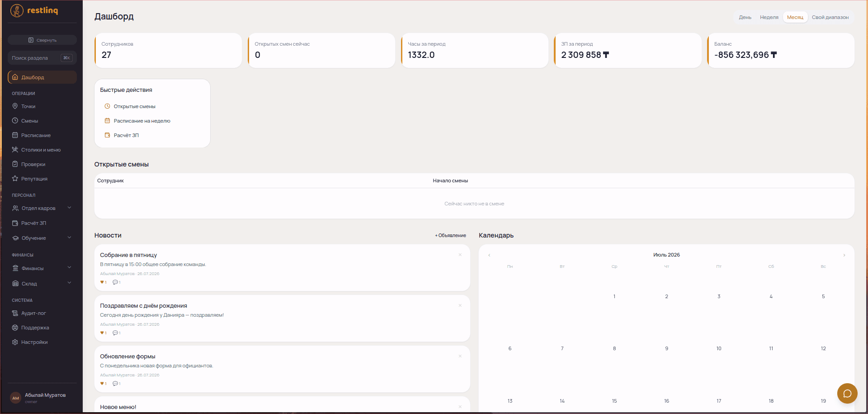
Task: Switch period to День
Action: [x=745, y=17]
